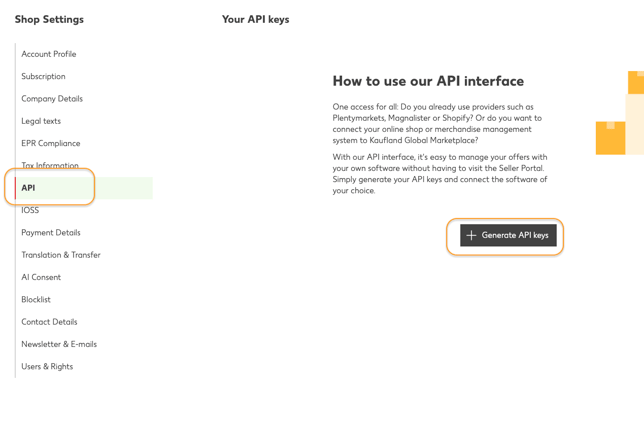Open the Blocklist page
This screenshot has width=644, height=421.
(36, 299)
